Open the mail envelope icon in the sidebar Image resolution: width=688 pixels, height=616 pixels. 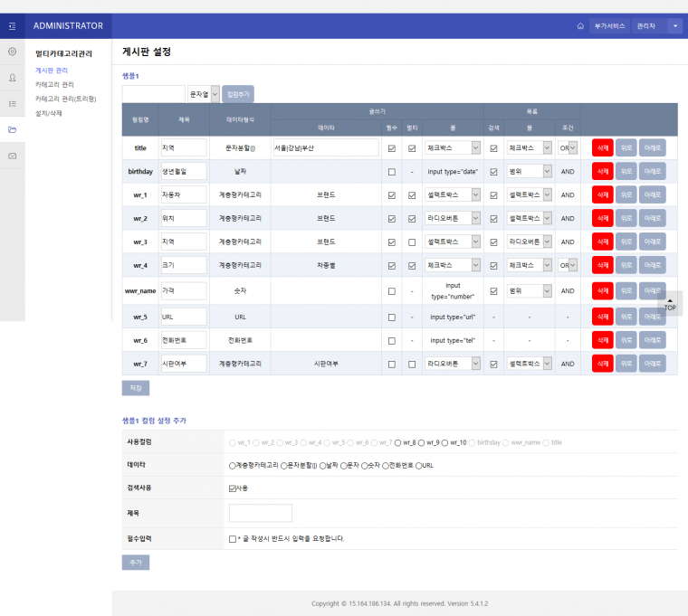[x=12, y=156]
